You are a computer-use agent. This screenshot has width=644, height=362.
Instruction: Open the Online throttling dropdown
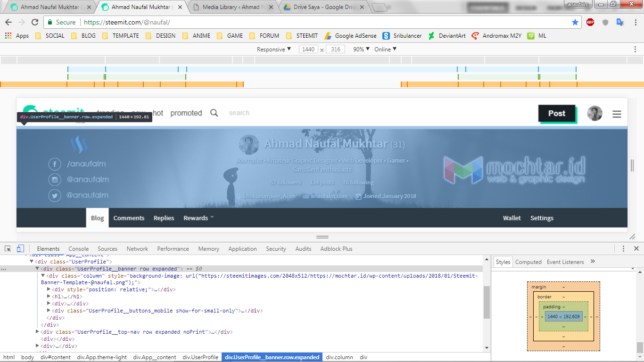pyautogui.click(x=386, y=49)
